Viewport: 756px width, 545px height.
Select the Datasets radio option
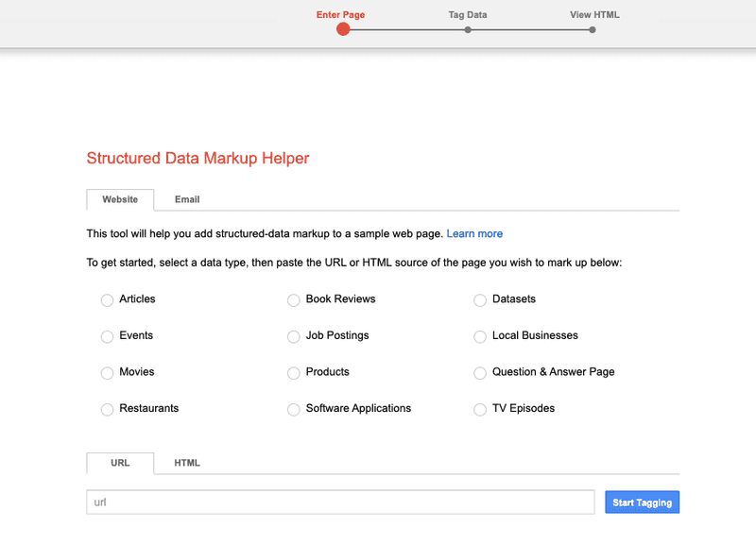pyautogui.click(x=480, y=300)
